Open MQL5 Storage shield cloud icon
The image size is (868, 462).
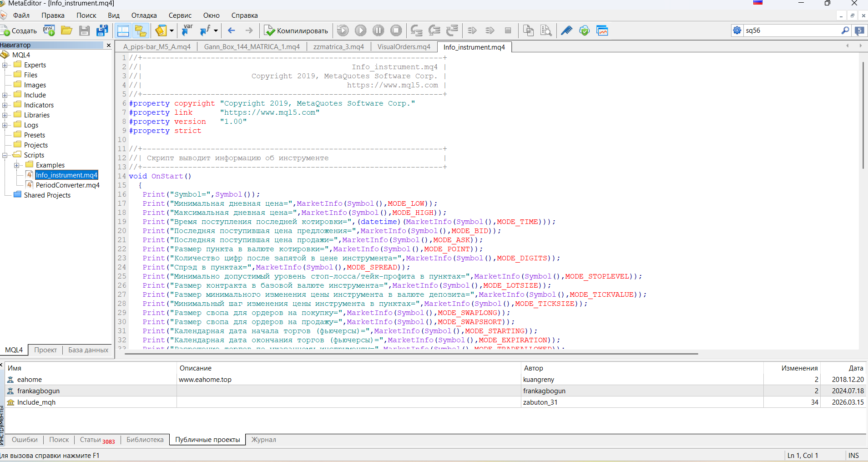(584, 30)
